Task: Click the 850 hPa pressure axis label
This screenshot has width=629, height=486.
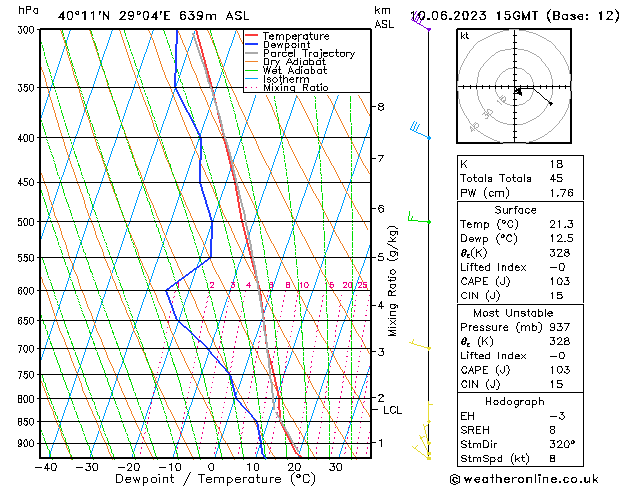Action: (28, 422)
